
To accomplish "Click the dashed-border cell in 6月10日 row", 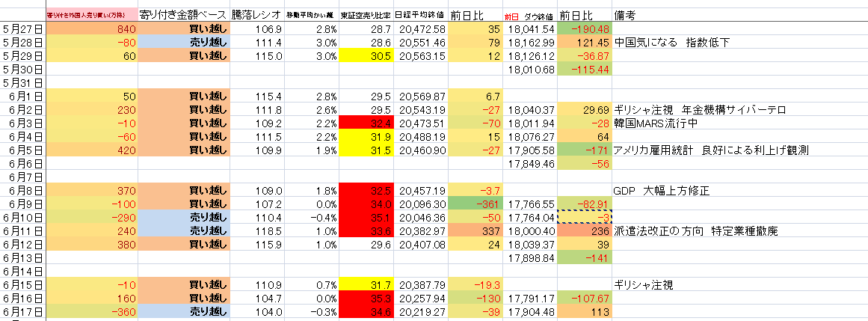I will pyautogui.click(x=585, y=218).
